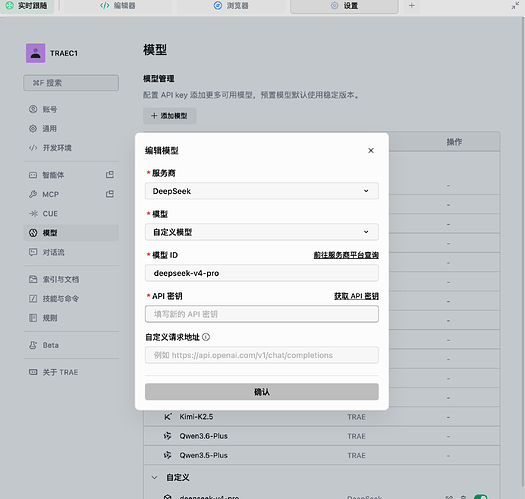Click the Kimi-K2.5 model icon
Screen dimensions: 525x499
click(167, 417)
